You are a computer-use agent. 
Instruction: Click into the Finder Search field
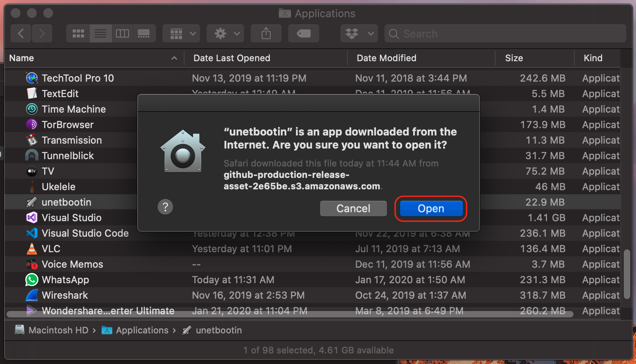pos(505,33)
